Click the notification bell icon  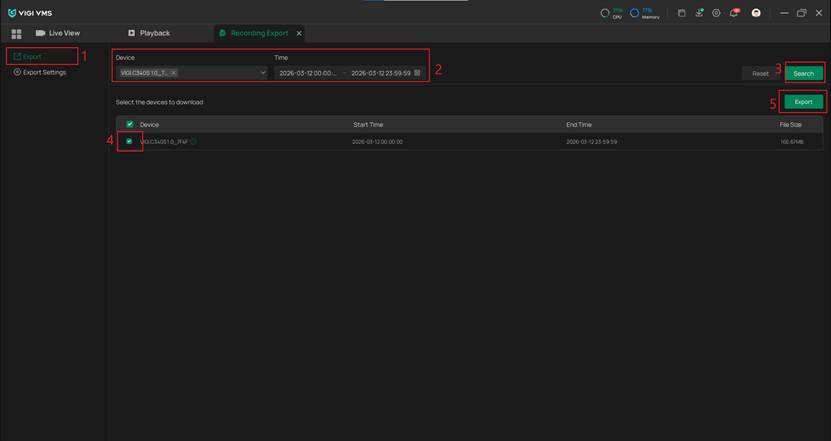pos(734,13)
